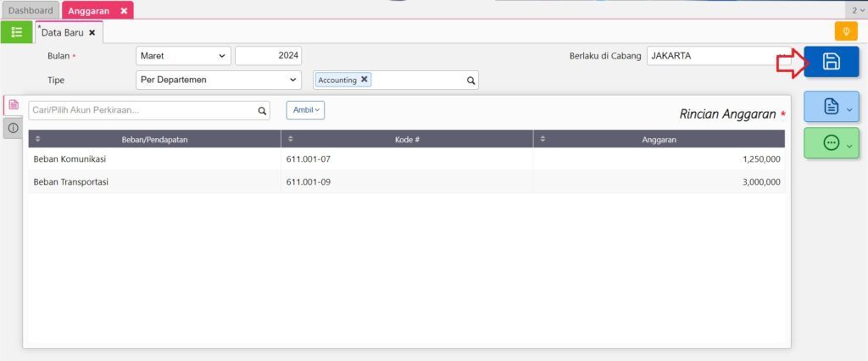Select the pink document side tab icon
Viewport: 868px width, 361px height.
(14, 104)
